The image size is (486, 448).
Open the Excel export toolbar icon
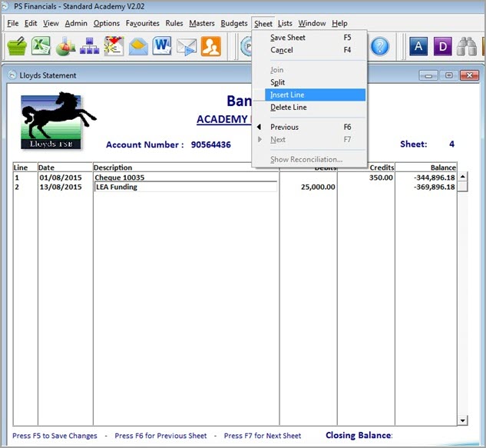click(41, 47)
